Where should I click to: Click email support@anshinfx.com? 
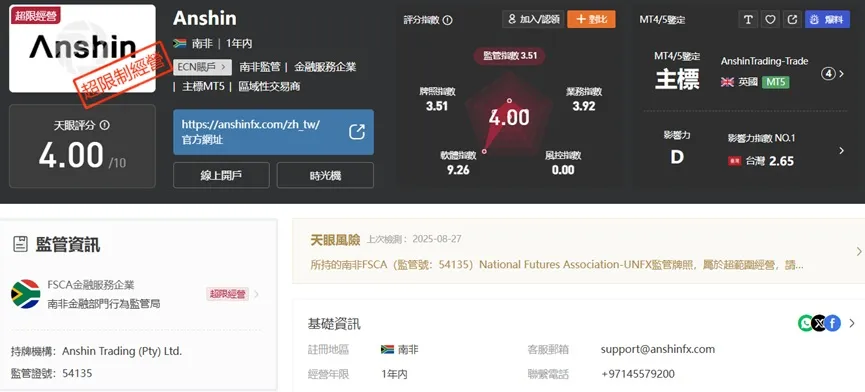tap(658, 349)
